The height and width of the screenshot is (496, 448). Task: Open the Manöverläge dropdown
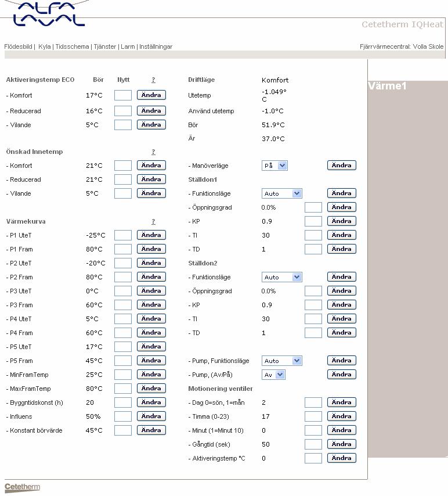click(274, 166)
